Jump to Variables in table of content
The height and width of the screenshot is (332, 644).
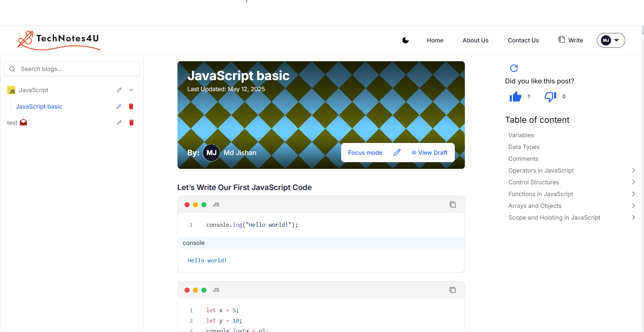pyautogui.click(x=521, y=135)
